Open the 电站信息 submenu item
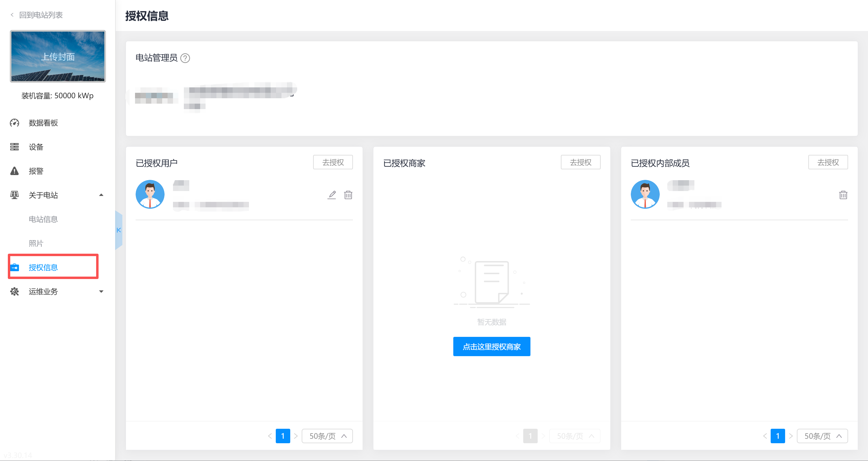The width and height of the screenshot is (868, 461). 43,219
